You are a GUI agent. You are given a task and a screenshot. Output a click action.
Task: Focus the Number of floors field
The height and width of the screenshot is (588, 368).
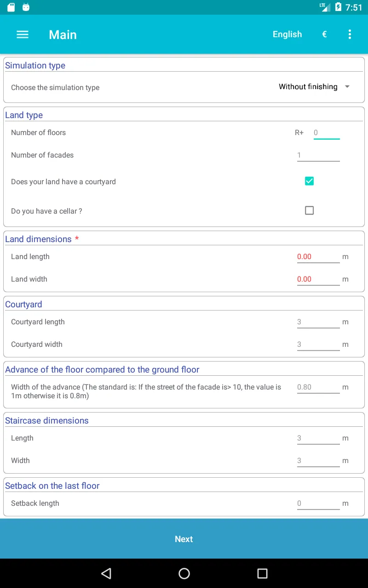click(x=327, y=133)
